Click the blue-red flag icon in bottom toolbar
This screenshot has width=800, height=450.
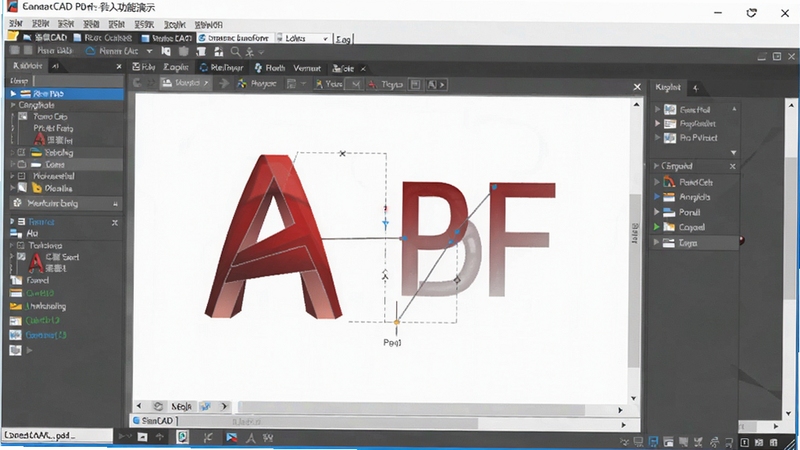(x=232, y=437)
